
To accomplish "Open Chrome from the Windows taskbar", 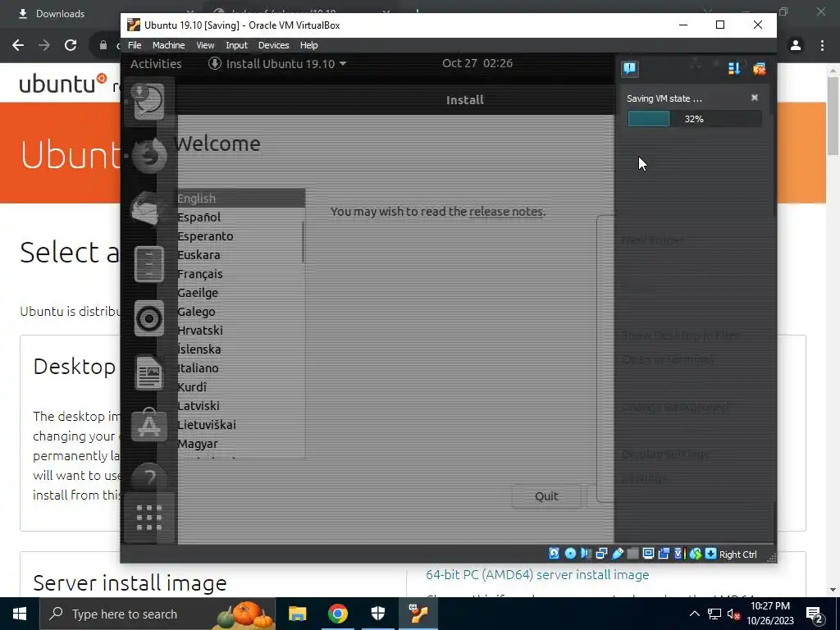I will 337,614.
